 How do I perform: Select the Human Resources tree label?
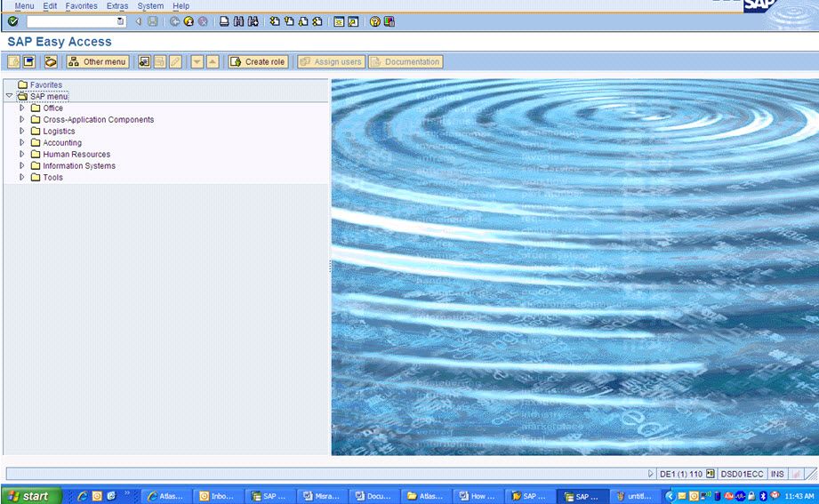point(76,154)
